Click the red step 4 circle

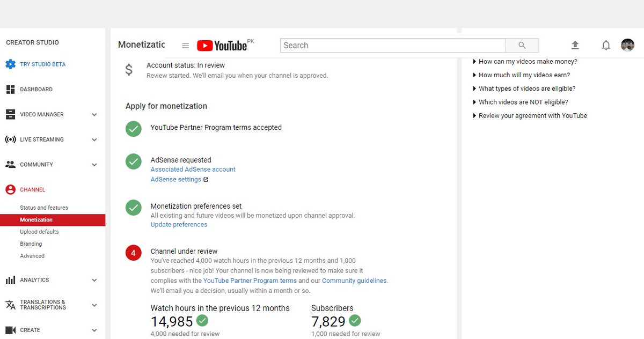coord(134,252)
